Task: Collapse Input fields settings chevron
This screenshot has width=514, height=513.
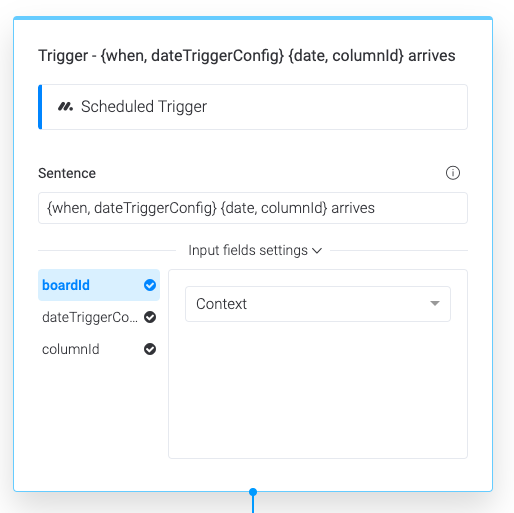Action: (317, 251)
